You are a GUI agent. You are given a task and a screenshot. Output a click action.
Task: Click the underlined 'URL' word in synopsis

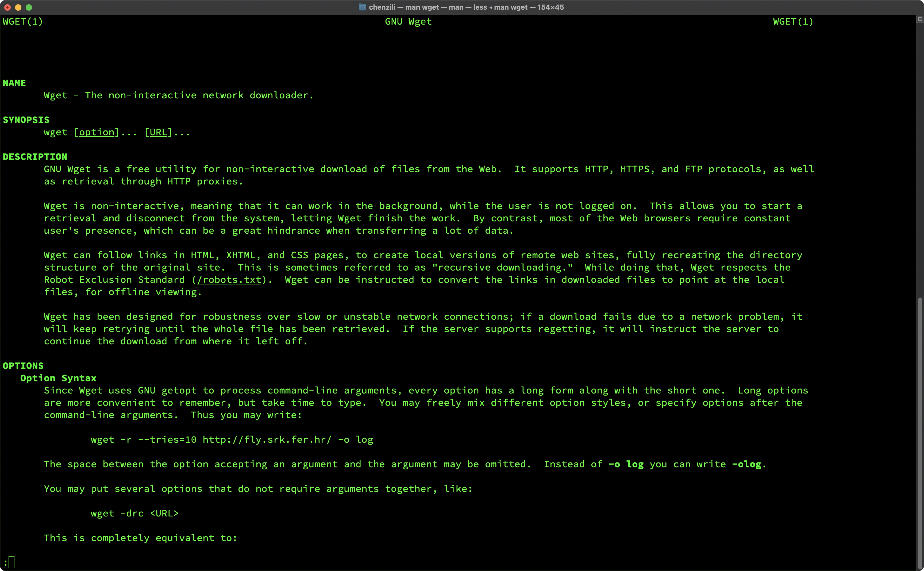[158, 132]
